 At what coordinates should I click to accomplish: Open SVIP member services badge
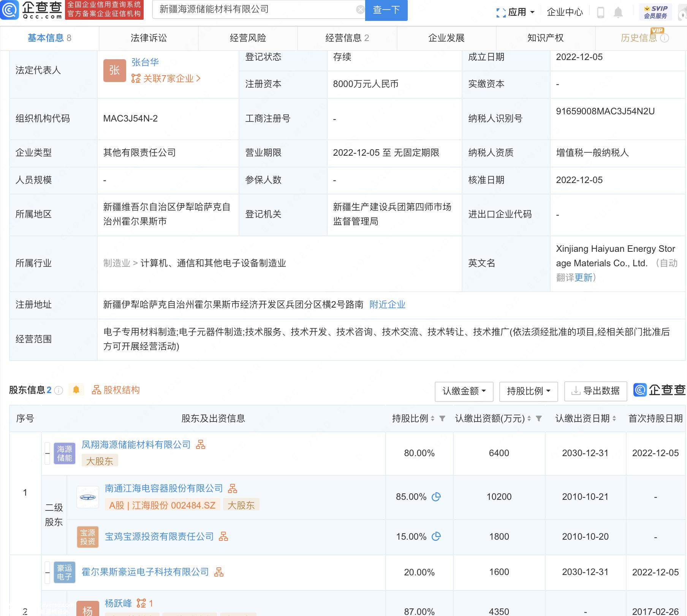tap(655, 12)
